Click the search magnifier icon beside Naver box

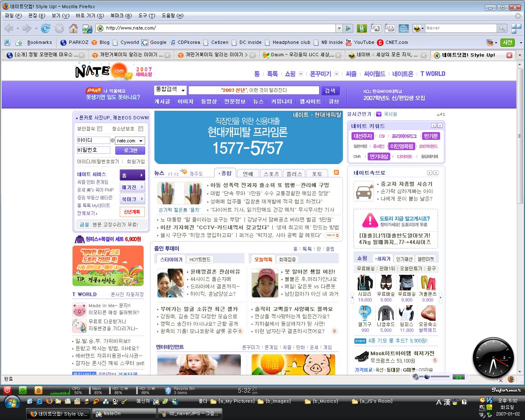pos(502,28)
